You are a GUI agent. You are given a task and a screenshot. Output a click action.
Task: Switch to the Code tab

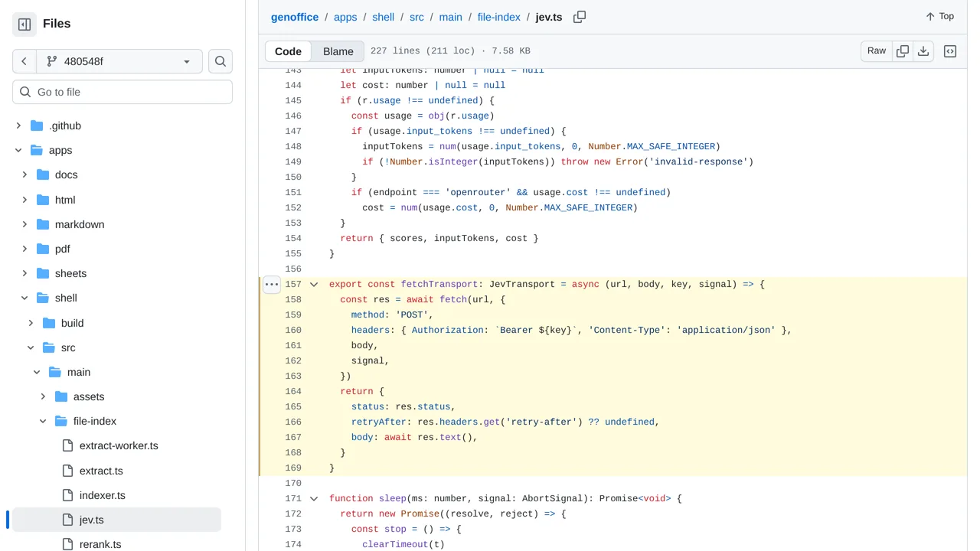(289, 51)
